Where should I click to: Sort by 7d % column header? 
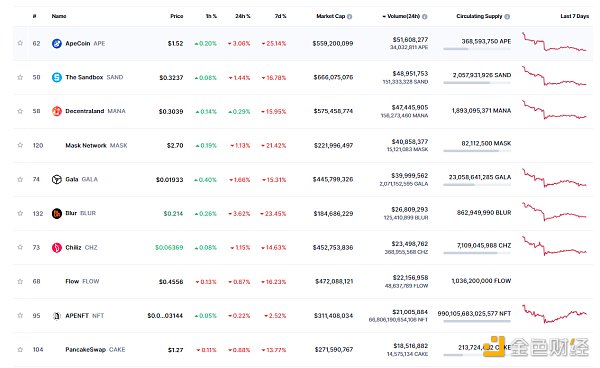(280, 16)
